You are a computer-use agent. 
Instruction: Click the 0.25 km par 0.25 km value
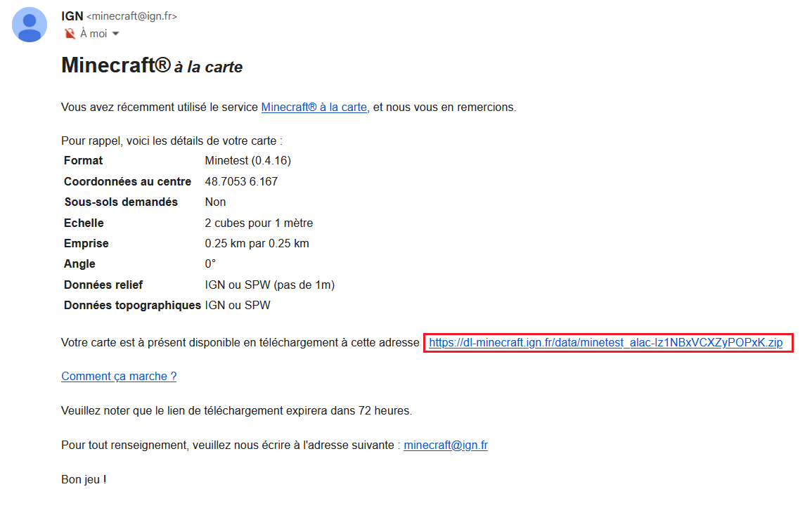point(257,244)
